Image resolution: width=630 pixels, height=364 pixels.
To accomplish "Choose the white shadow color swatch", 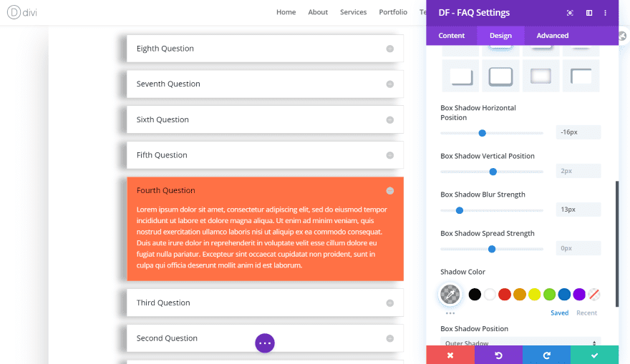I will [490, 294].
